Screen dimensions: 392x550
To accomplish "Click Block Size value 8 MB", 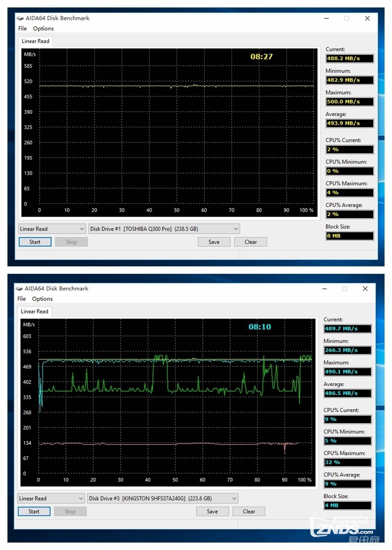I will coord(350,236).
